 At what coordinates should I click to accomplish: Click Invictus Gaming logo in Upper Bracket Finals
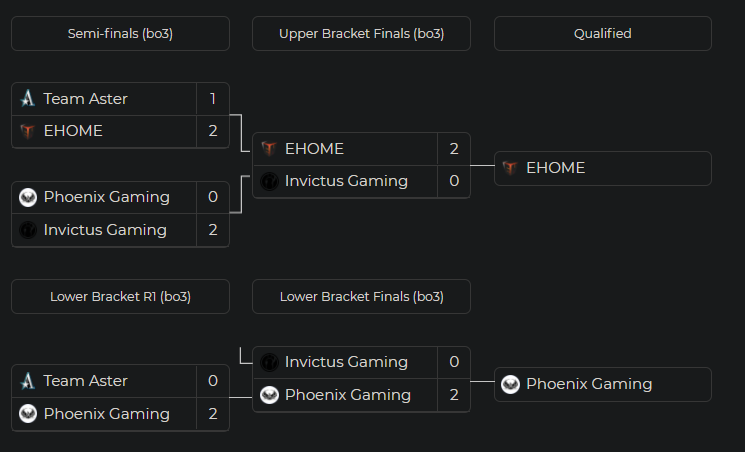[x=269, y=182]
